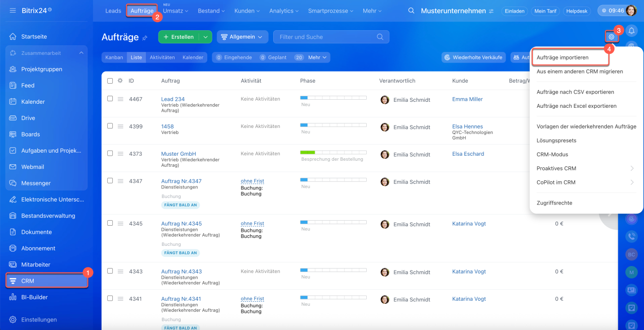Screen dimensions: 644x330
Task: Select all rows with header checkbox
Action: [110, 81]
